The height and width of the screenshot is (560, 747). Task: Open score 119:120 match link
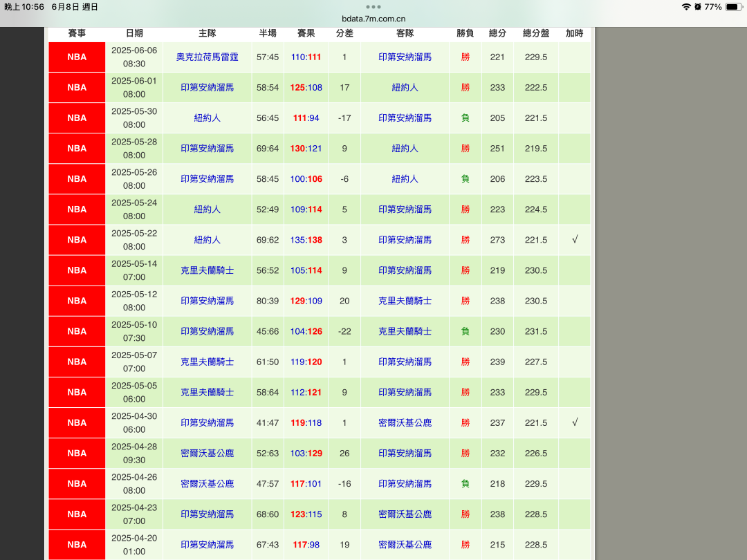(x=306, y=362)
